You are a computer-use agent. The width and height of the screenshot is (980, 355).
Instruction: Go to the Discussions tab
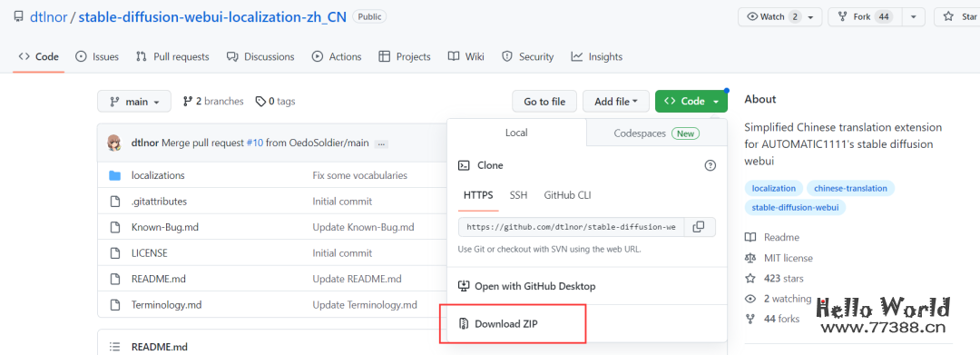260,57
